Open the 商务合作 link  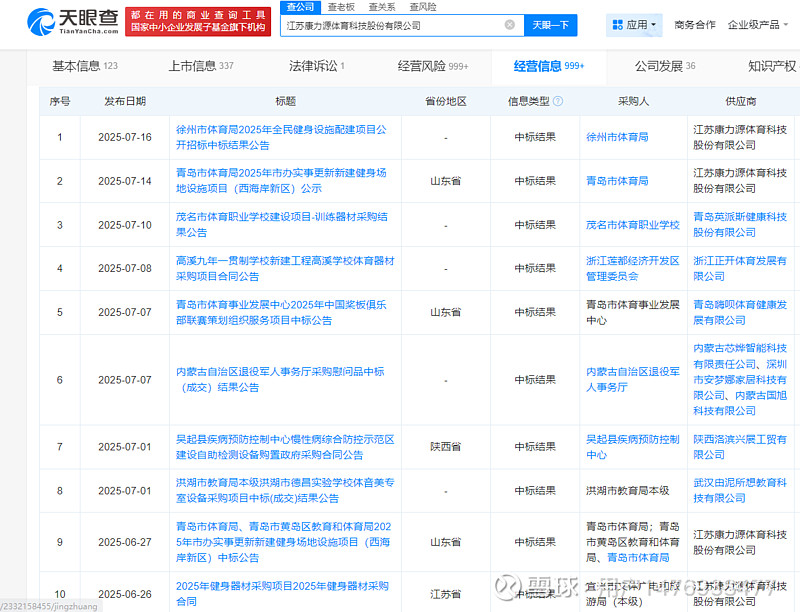point(694,25)
